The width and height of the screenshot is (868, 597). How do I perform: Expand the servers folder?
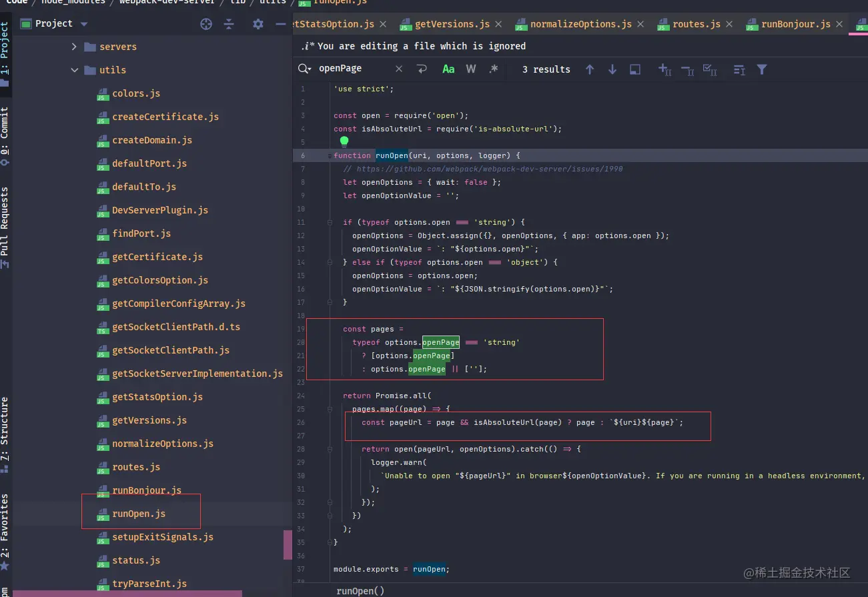[74, 47]
